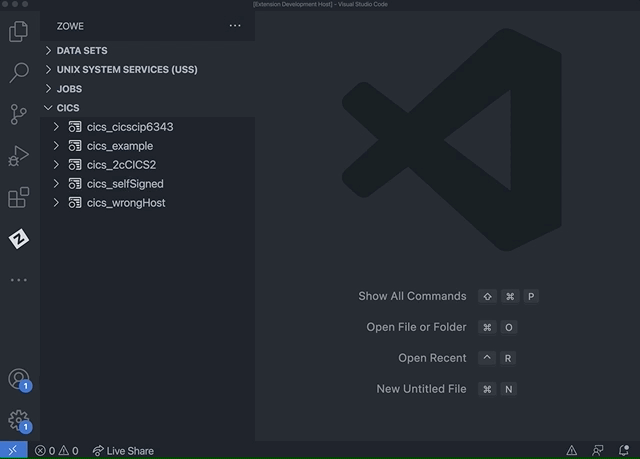Click the notifications bell in status bar
This screenshot has height=459, width=640.
(625, 451)
